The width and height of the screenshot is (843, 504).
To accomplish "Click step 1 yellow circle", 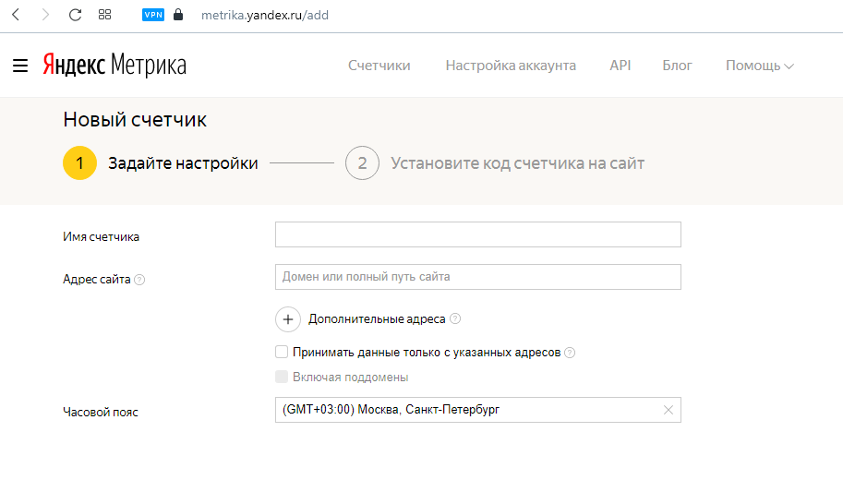I will click(x=79, y=162).
